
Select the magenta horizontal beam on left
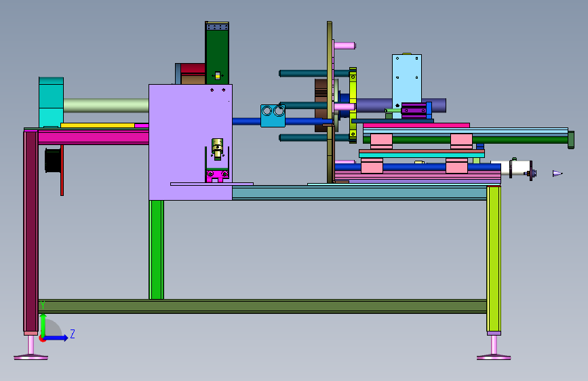tap(94, 137)
